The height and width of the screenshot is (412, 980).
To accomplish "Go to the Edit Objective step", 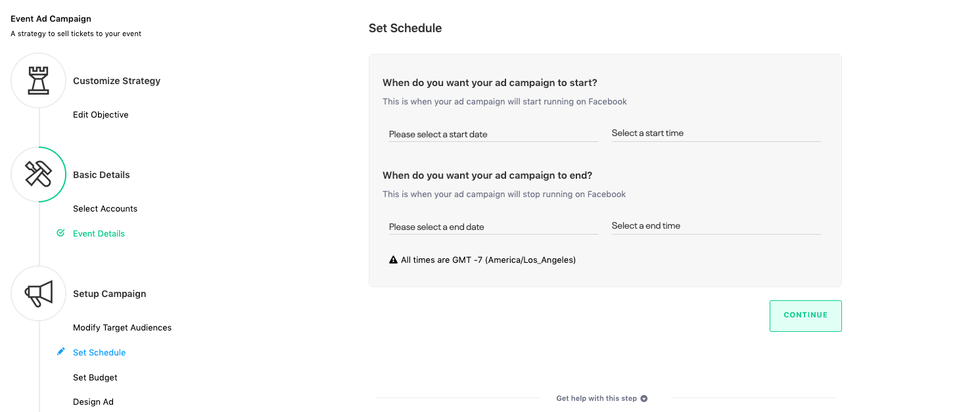I will [x=101, y=115].
